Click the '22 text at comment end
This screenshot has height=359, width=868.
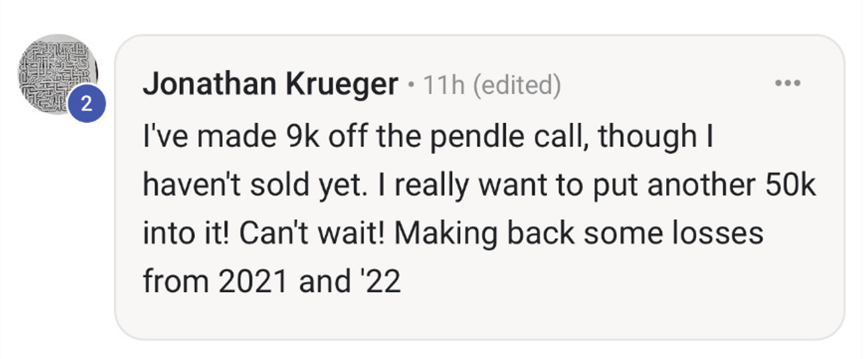tap(377, 281)
